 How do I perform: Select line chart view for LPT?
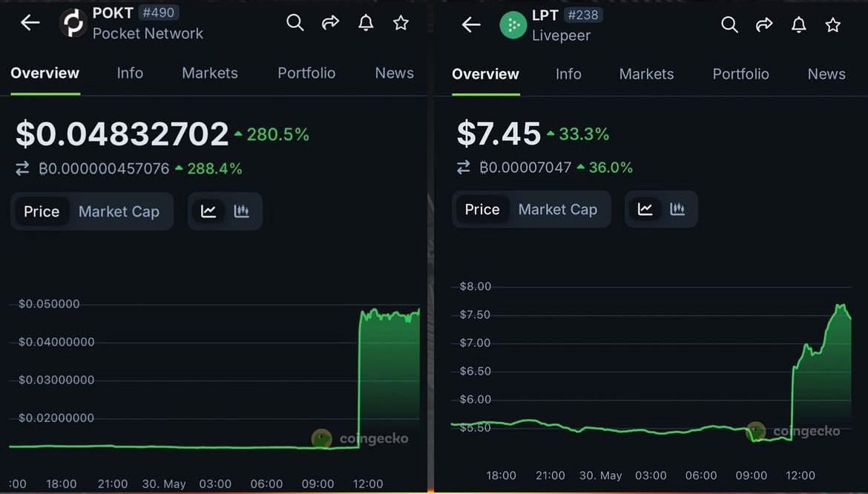tap(645, 209)
